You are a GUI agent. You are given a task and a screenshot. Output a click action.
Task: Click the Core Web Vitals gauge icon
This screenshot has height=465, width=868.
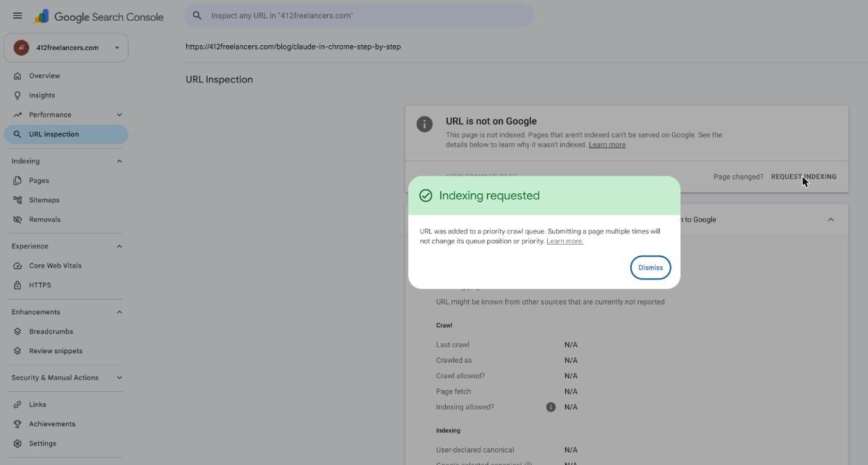point(17,266)
